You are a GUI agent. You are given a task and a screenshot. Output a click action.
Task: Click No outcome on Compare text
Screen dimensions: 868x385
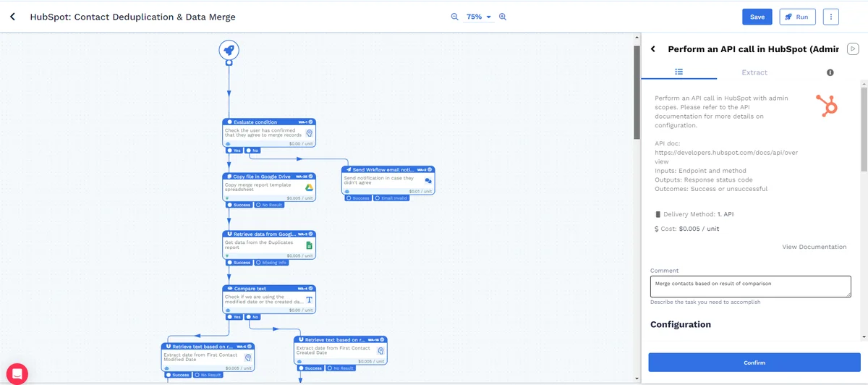click(x=252, y=317)
